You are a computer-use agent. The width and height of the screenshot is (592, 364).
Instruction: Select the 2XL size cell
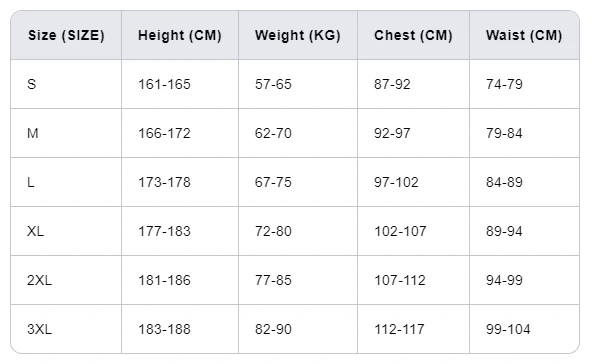[66, 280]
